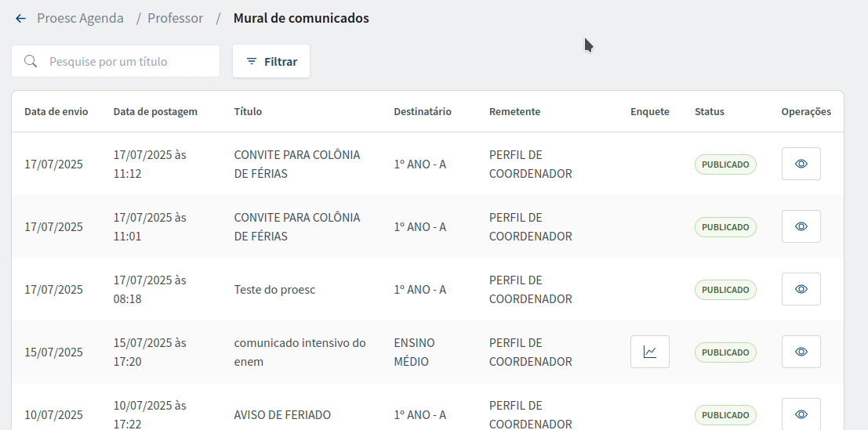Navigate to Professor breadcrumb
This screenshot has width=868, height=430.
176,18
